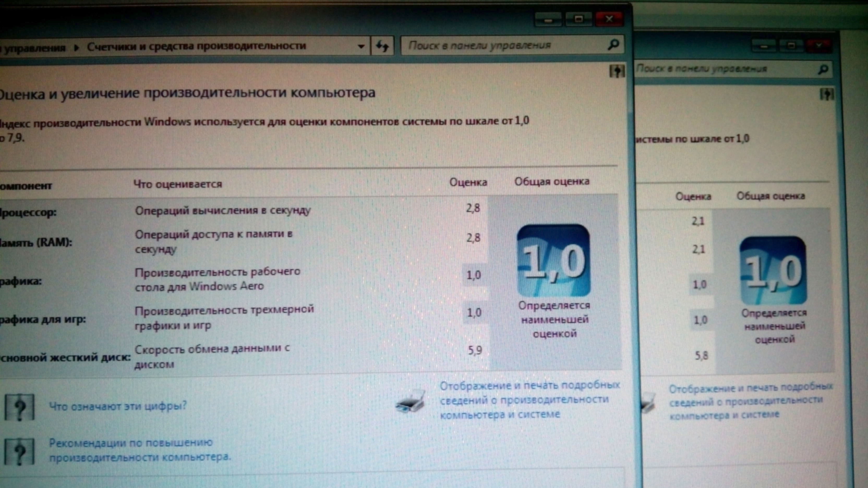Image resolution: width=868 pixels, height=488 pixels.
Task: Open the address bar history dropdown arrow
Action: 361,46
